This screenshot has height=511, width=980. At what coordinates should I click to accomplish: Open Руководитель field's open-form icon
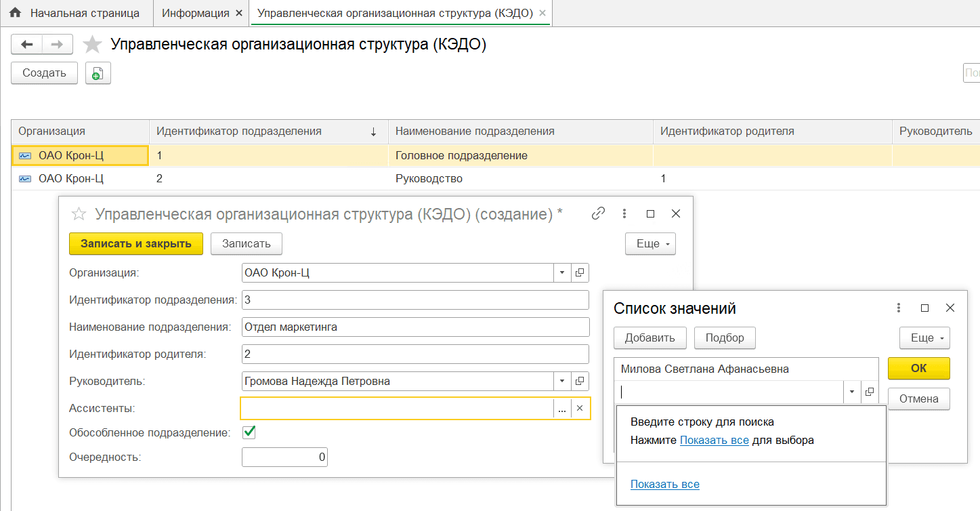click(580, 382)
